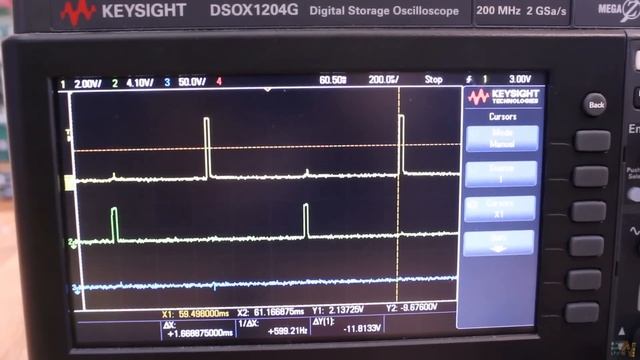The image size is (640, 360).
Task: Select the horizontal dashed Y1 cursor line
Action: pyautogui.click(x=267, y=147)
